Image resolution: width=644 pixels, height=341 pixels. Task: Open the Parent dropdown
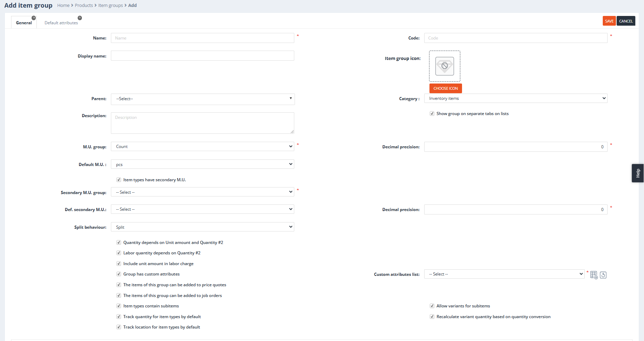(202, 99)
